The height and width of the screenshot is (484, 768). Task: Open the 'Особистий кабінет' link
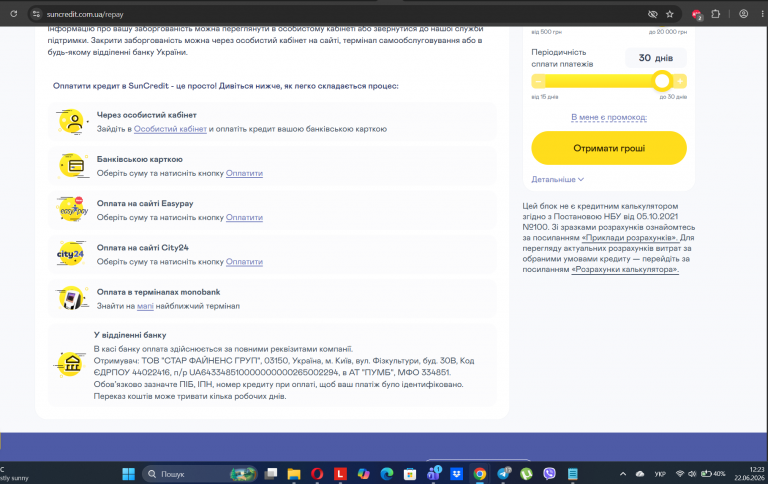170,129
